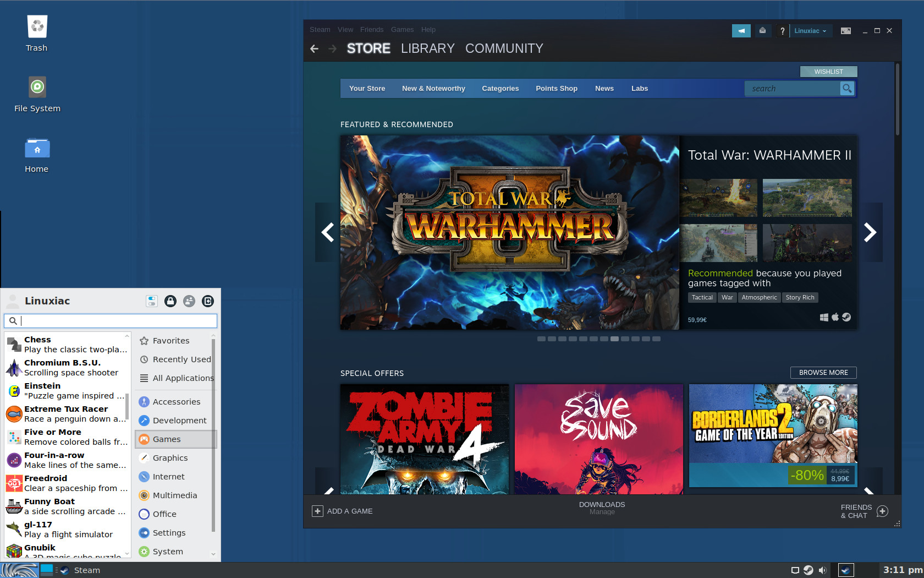The image size is (924, 578).
Task: Switch to the COMMUNITY tab
Action: (x=504, y=48)
